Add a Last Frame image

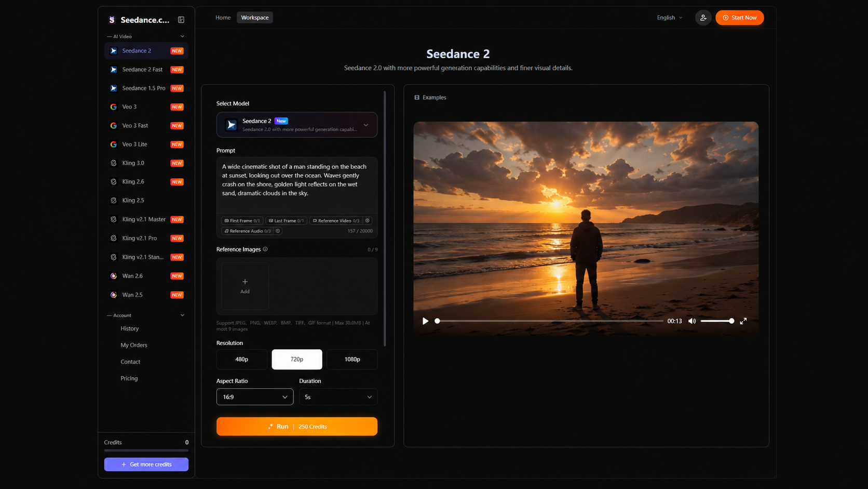click(286, 220)
